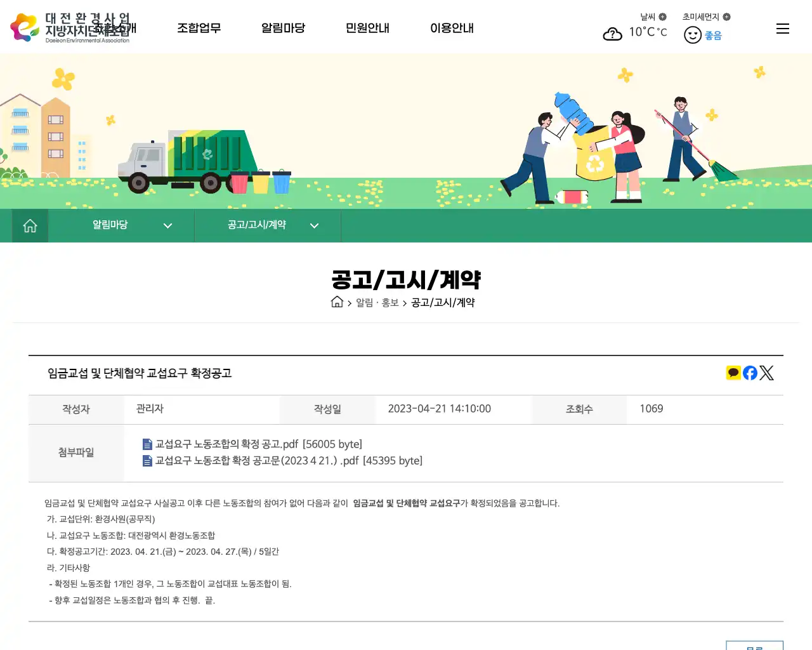Screen dimensions: 812x650
Task: Share the post on X (Twitter)
Action: click(x=767, y=373)
